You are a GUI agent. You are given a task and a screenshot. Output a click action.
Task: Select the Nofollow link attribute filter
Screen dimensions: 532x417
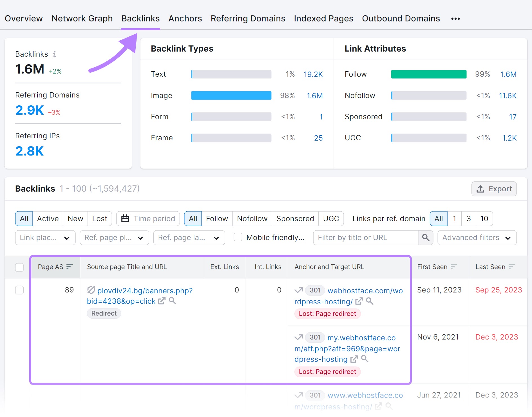point(252,218)
